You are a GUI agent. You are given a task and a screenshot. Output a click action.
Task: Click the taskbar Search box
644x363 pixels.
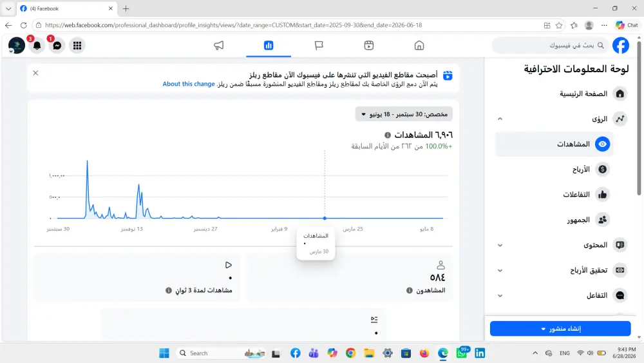click(x=222, y=353)
